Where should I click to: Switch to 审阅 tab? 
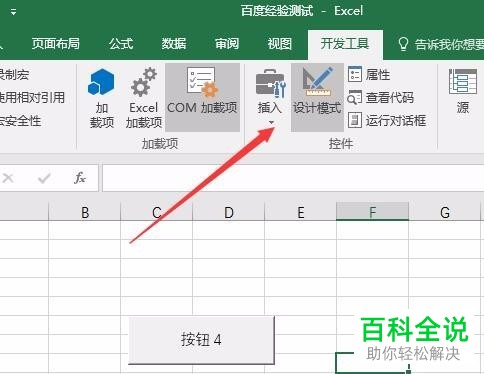tap(227, 44)
